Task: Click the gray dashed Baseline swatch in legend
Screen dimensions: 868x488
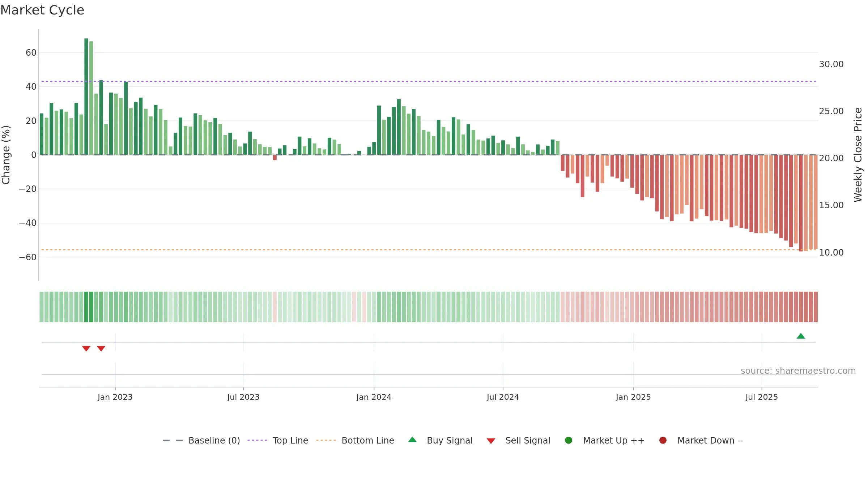Action: point(173,440)
